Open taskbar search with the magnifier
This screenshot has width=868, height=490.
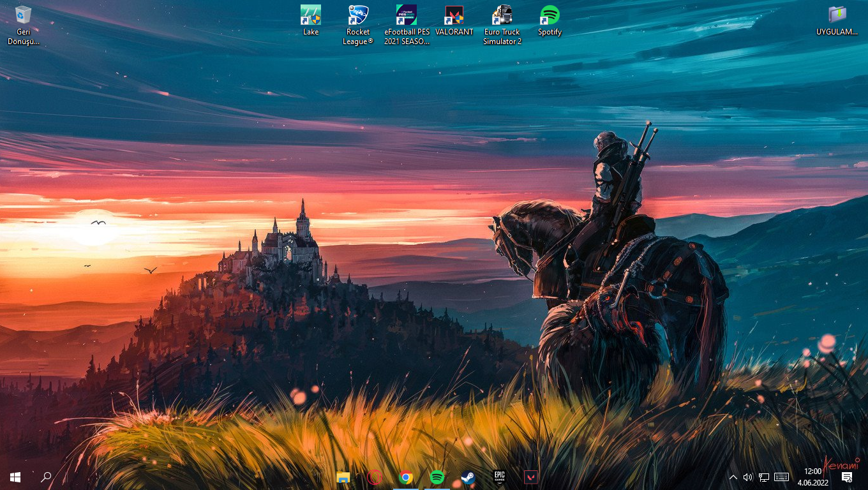(46, 477)
